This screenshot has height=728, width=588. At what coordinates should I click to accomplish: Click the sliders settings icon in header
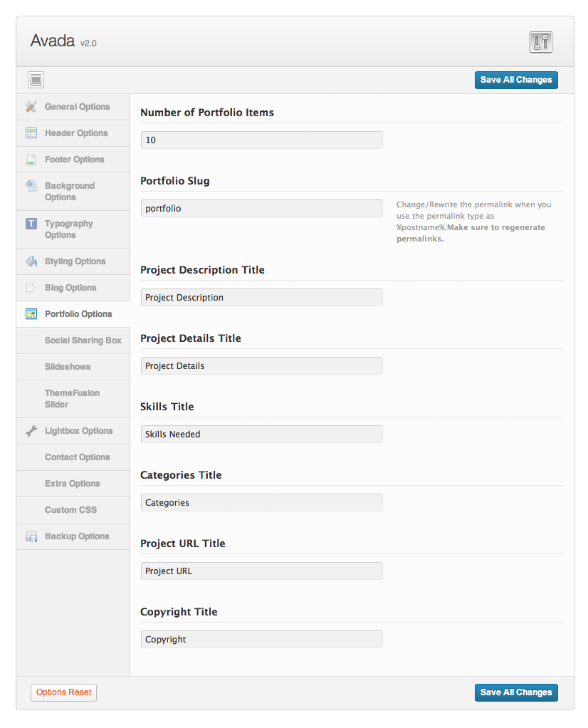point(541,42)
